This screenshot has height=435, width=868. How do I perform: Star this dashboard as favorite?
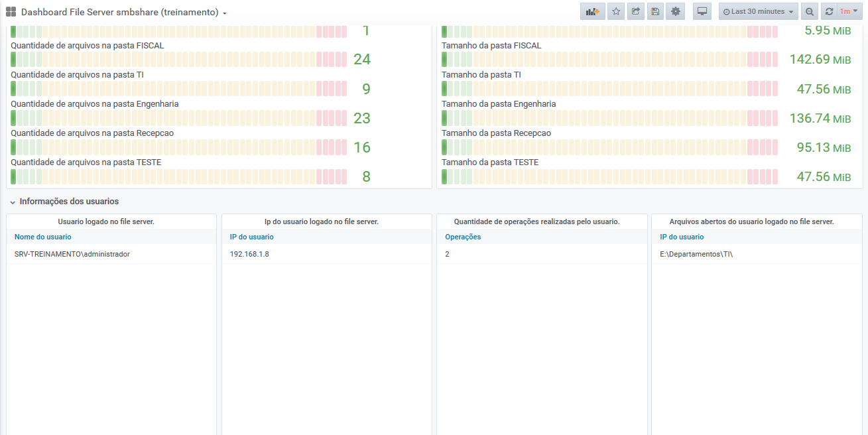616,11
